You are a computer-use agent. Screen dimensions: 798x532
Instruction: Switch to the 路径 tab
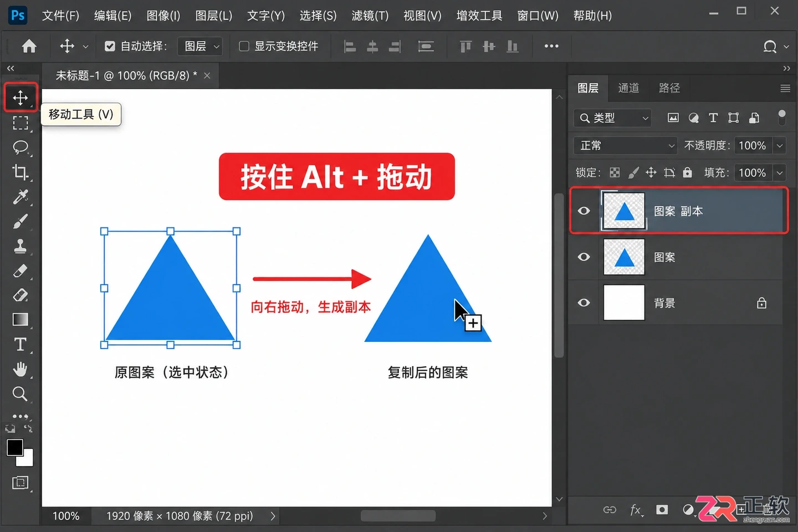tap(669, 88)
